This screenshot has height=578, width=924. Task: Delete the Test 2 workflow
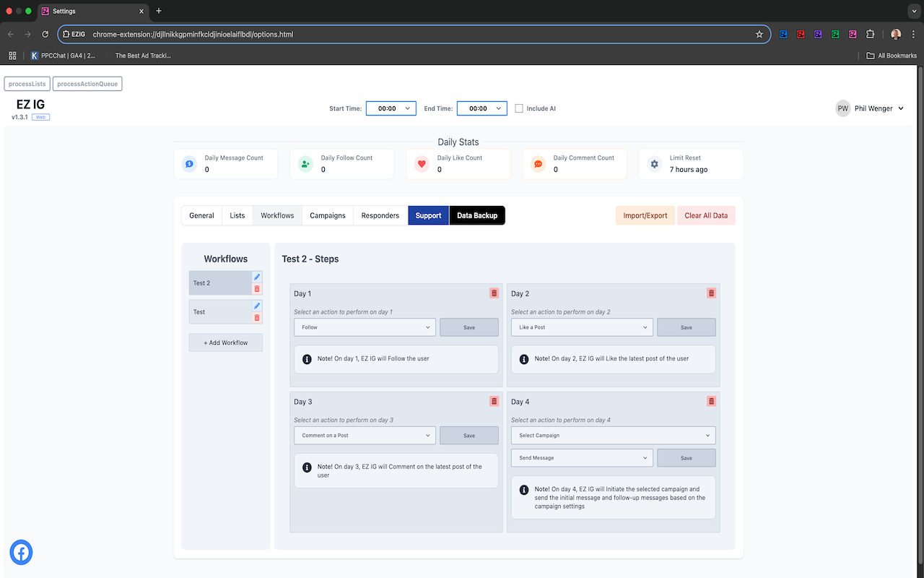coord(257,289)
